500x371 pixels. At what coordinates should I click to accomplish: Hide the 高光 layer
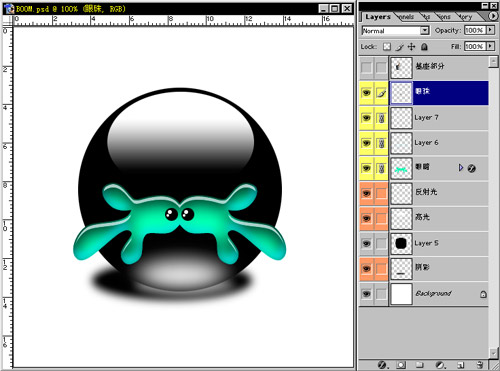366,219
